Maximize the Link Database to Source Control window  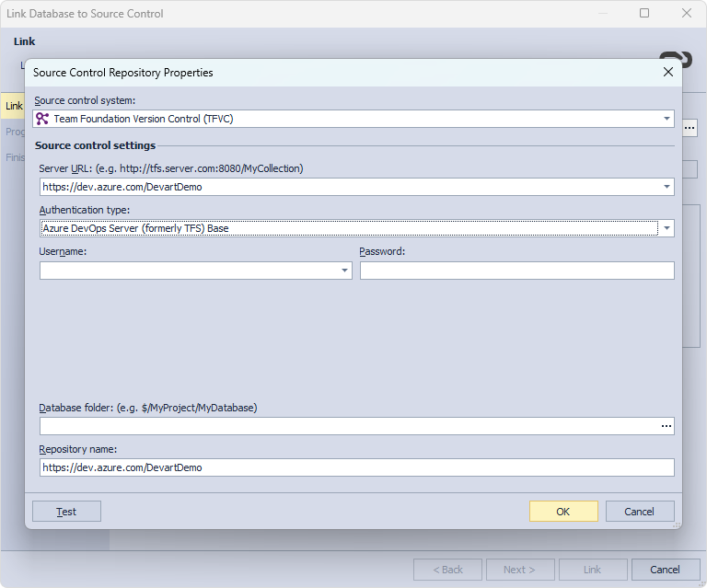[644, 13]
